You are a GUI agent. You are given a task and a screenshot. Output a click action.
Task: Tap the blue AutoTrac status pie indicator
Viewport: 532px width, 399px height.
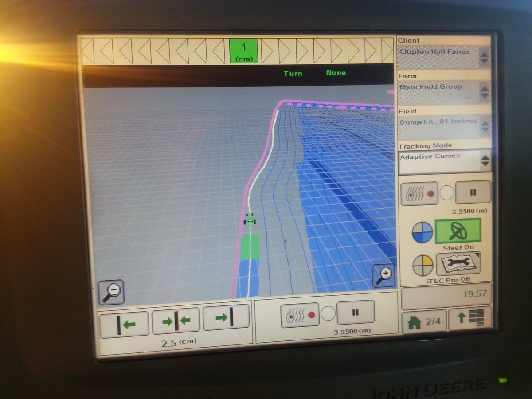(x=422, y=232)
